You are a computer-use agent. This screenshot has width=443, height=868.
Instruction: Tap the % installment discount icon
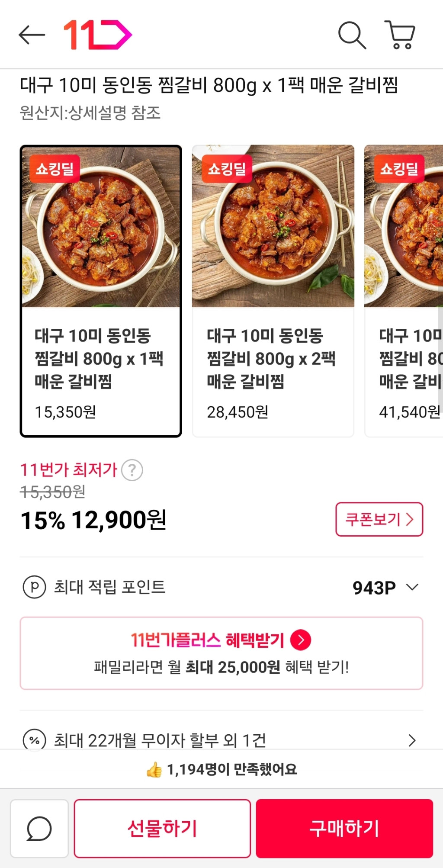[34, 740]
